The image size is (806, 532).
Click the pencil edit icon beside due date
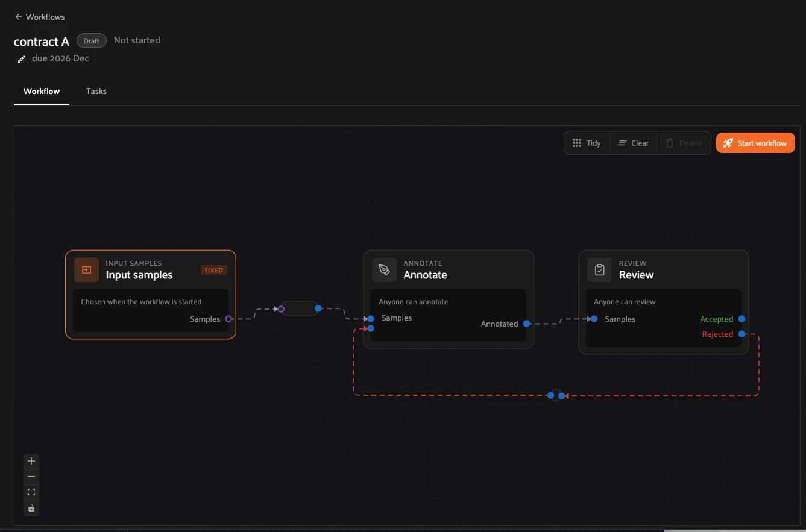point(22,59)
